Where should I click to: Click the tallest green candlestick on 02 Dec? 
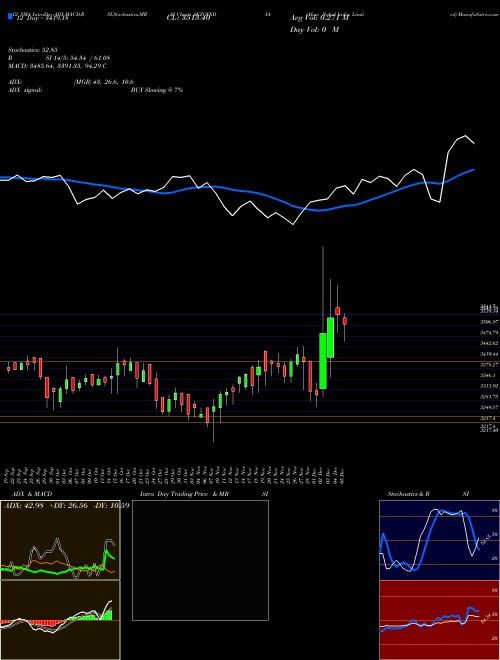pyautogui.click(x=323, y=361)
